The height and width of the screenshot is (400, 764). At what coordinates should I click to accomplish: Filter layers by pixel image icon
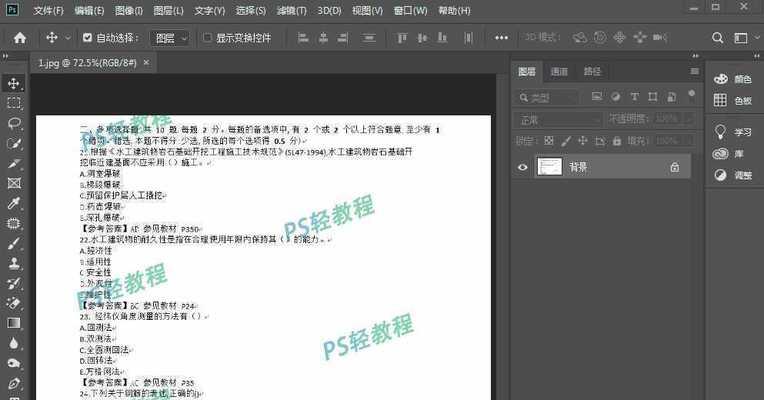pyautogui.click(x=597, y=97)
